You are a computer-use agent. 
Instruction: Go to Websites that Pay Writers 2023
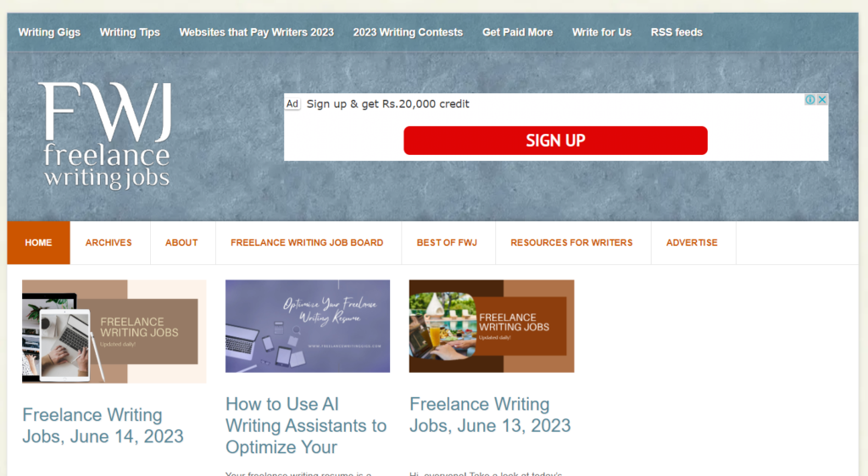point(256,32)
